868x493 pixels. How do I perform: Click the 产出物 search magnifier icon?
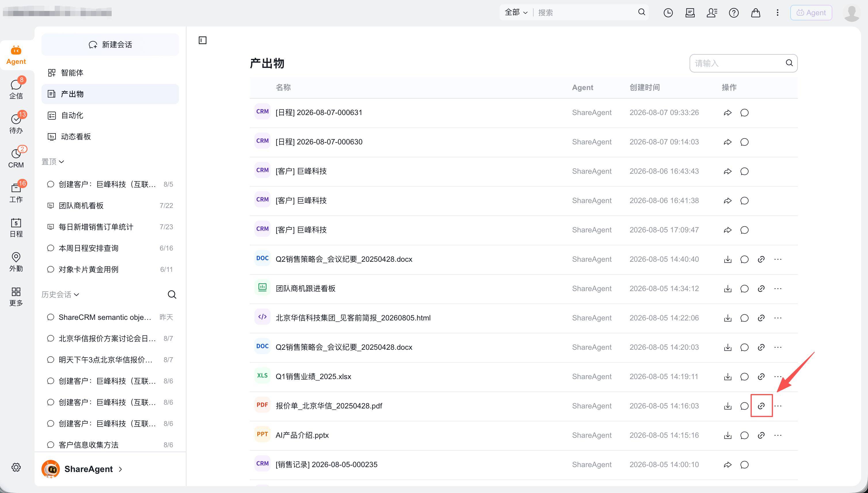[789, 63]
